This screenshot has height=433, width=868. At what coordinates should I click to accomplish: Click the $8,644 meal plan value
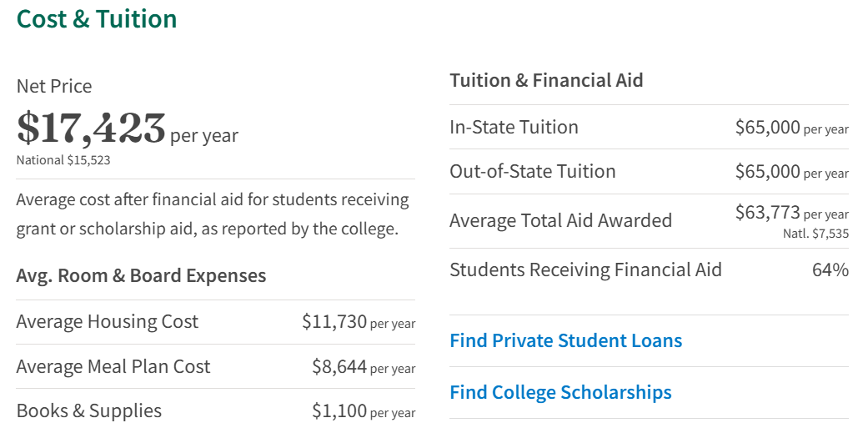point(339,366)
